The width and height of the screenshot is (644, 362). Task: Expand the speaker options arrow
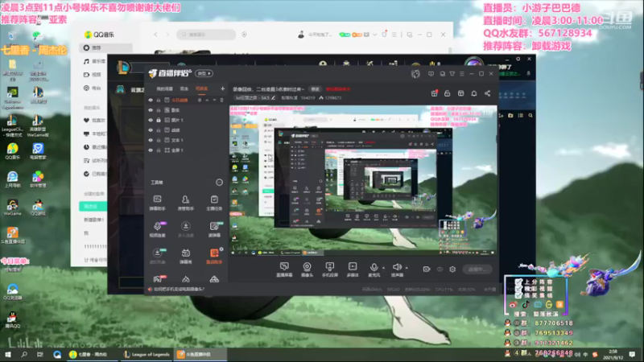click(407, 268)
